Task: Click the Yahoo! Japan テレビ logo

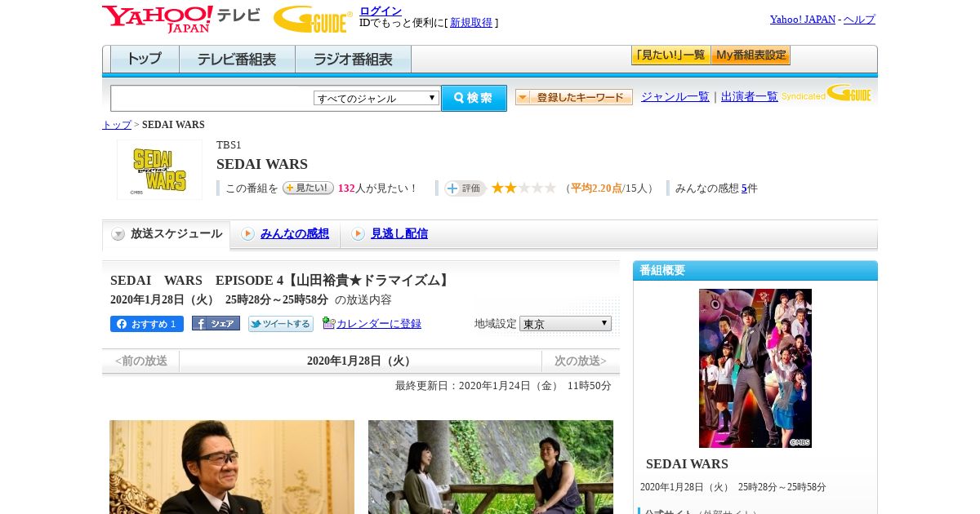Action: point(181,19)
